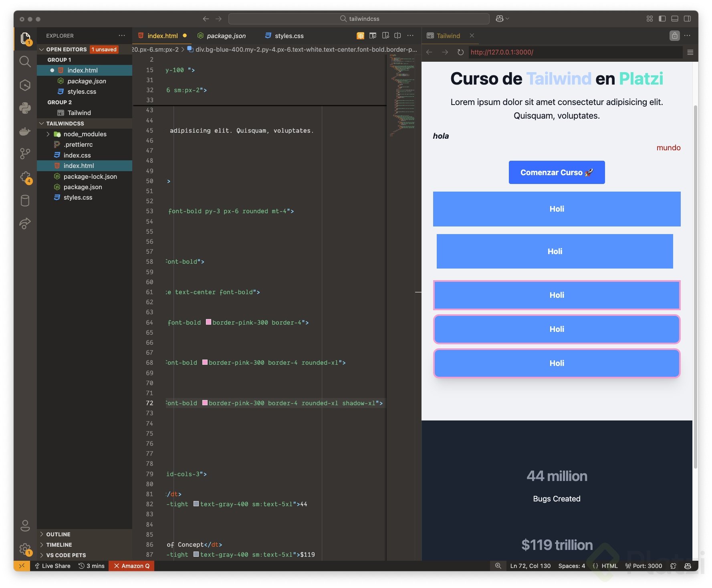
Task: Open the database view in the activity bar
Action: pyautogui.click(x=25, y=200)
